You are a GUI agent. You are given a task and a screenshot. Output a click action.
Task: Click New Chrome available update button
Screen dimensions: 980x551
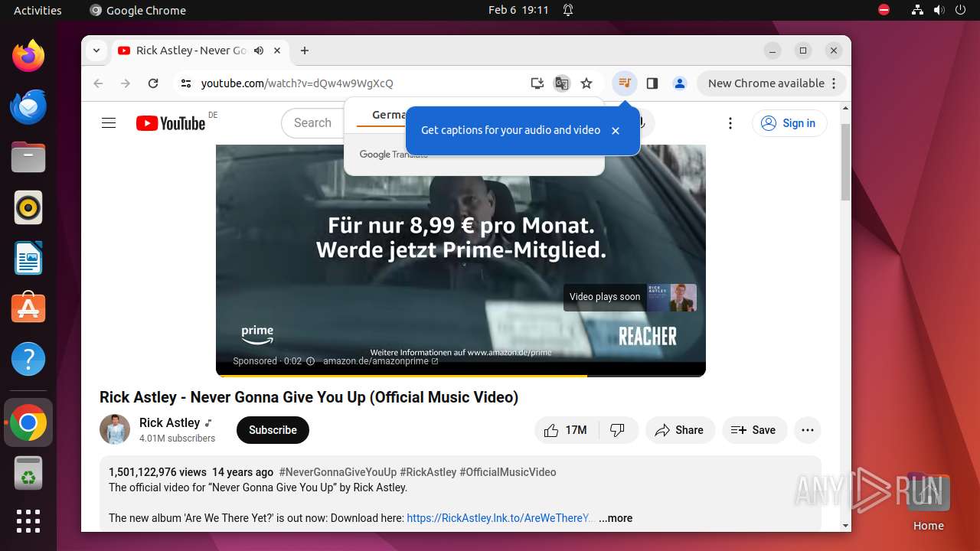[x=771, y=83]
